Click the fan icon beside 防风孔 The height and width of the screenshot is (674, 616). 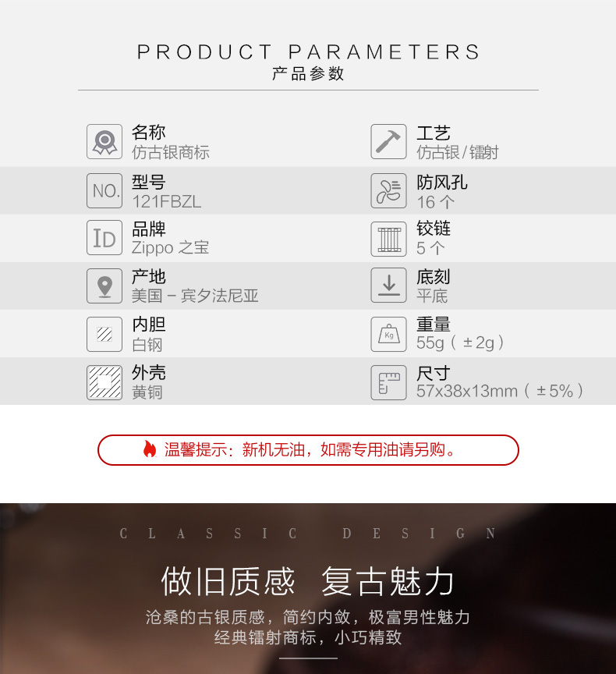[389, 190]
